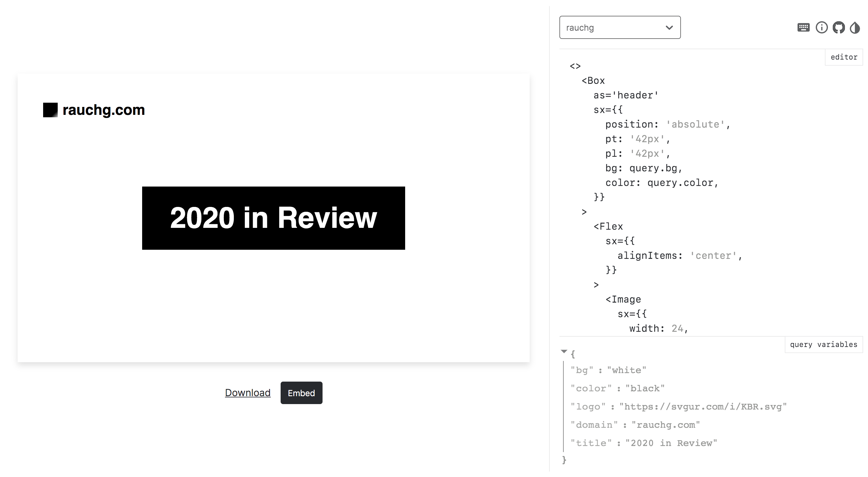
Task: Click the info circle icon
Action: (822, 27)
